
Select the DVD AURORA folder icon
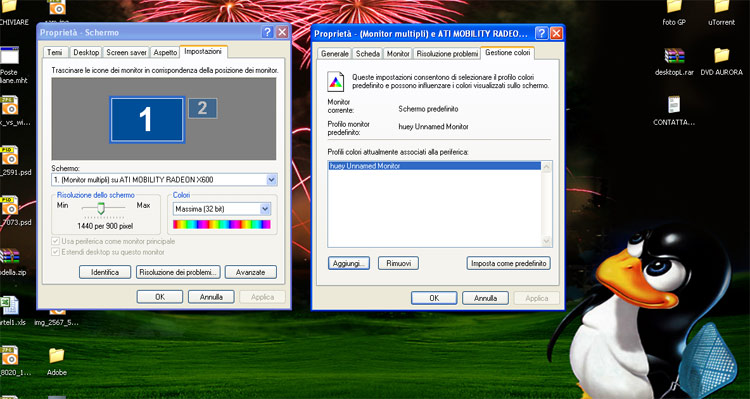pyautogui.click(x=721, y=55)
